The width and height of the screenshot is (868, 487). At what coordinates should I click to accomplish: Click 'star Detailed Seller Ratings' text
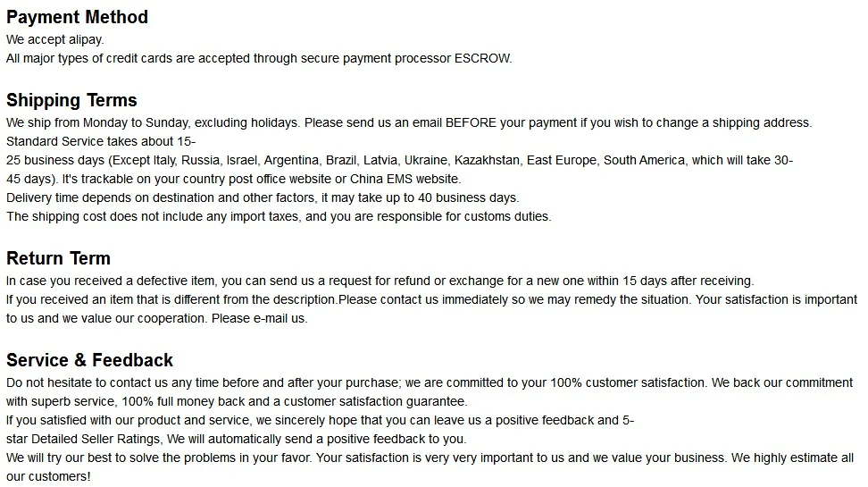tap(83, 440)
